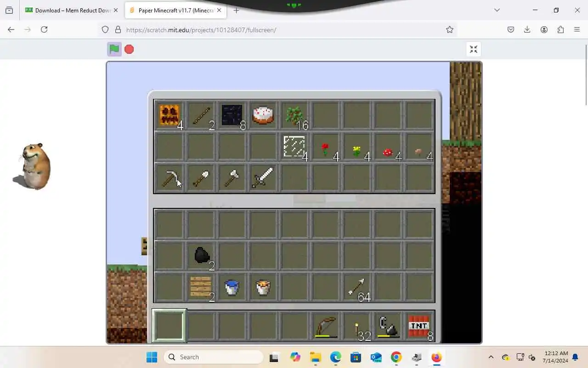The image size is (588, 368).
Task: Pick up the 64 arrows stack
Action: pos(357,287)
